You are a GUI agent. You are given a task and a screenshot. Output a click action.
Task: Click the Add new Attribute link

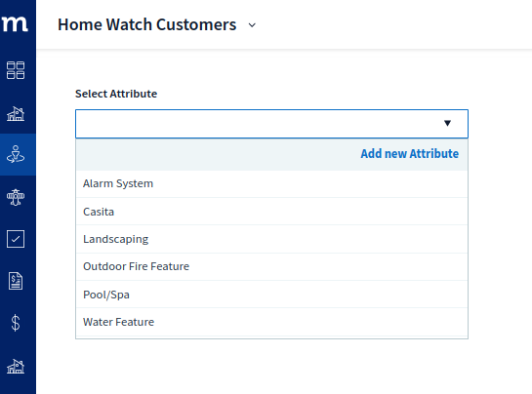point(410,153)
